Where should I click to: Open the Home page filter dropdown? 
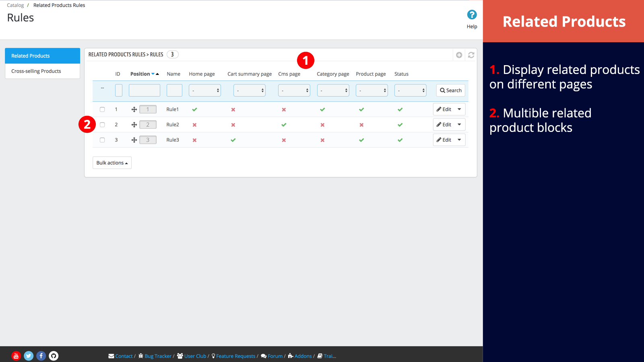(205, 90)
